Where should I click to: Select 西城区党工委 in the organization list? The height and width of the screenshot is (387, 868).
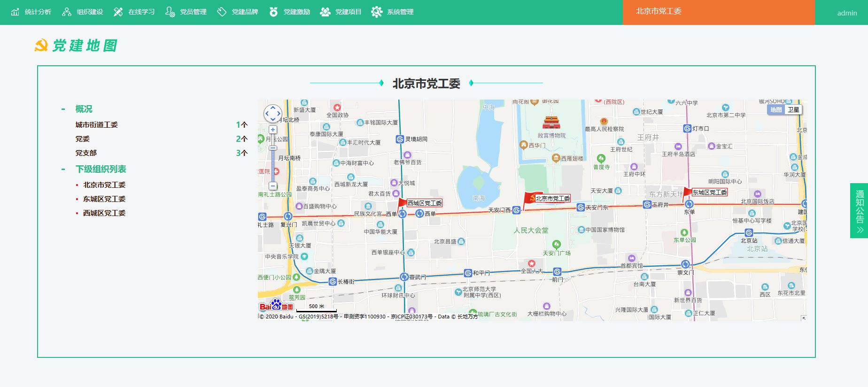(104, 213)
